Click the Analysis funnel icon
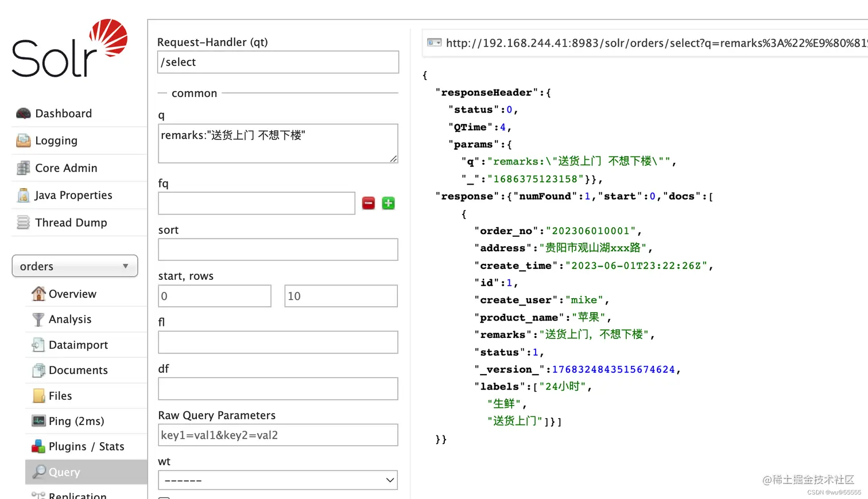868x499 pixels. [38, 319]
